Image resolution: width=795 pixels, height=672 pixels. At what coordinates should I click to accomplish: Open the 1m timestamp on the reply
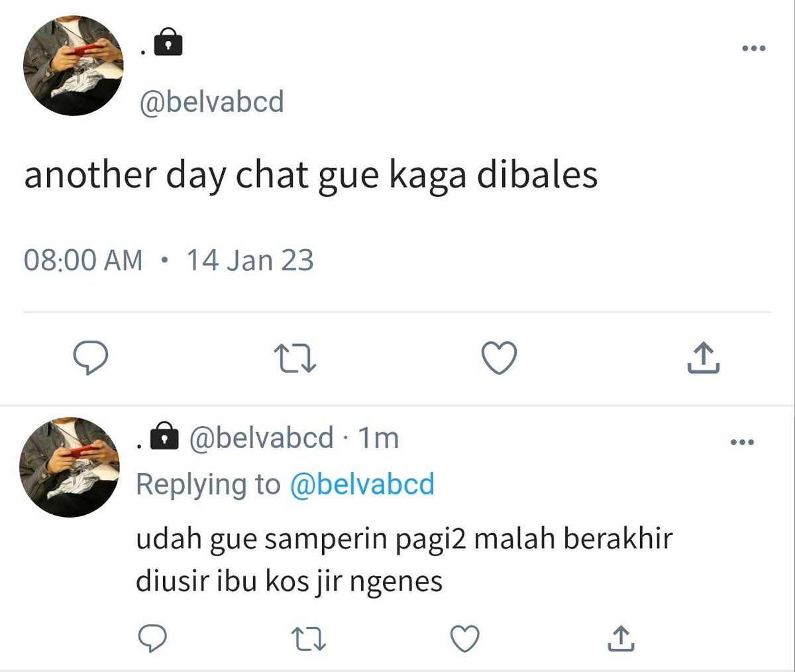click(x=378, y=437)
